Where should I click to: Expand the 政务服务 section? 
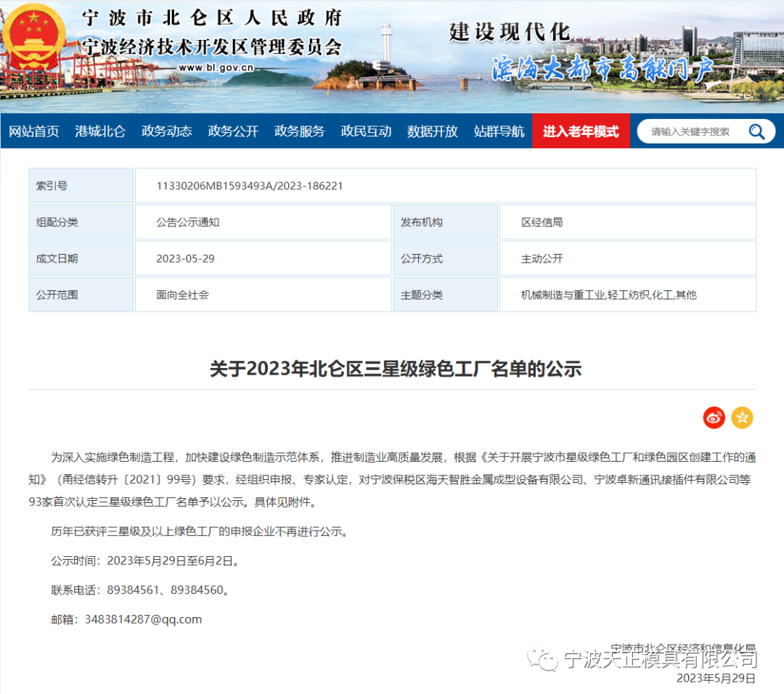[299, 131]
